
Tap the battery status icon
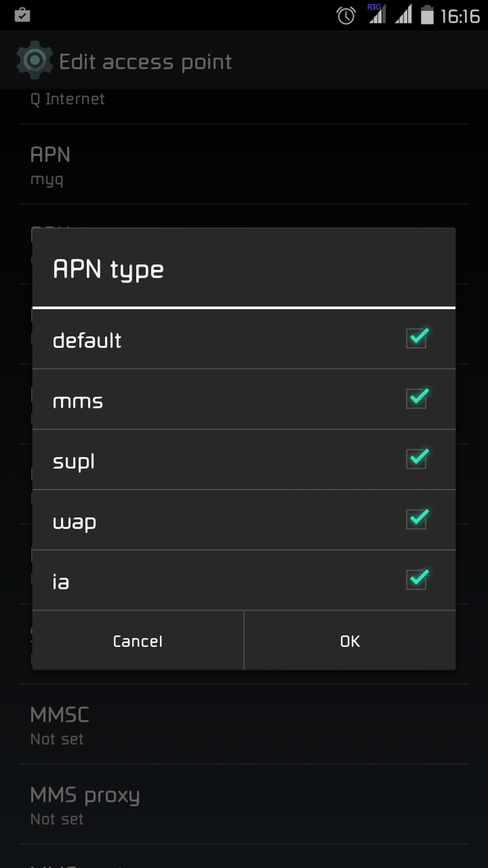427,15
